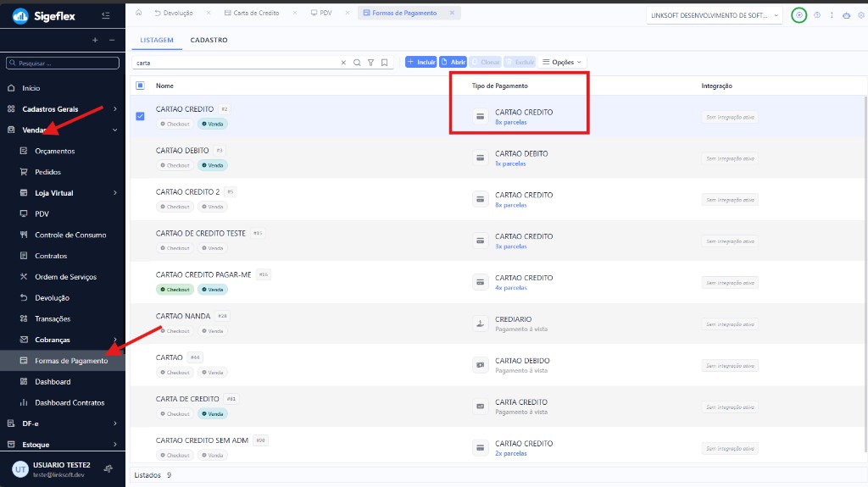
Task: Open the Início home item in sidebar
Action: 31,88
